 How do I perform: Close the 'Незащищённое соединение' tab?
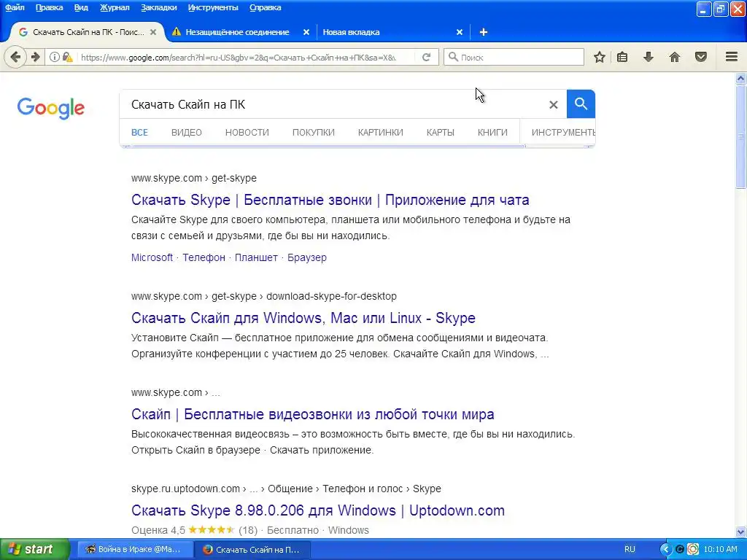[306, 32]
